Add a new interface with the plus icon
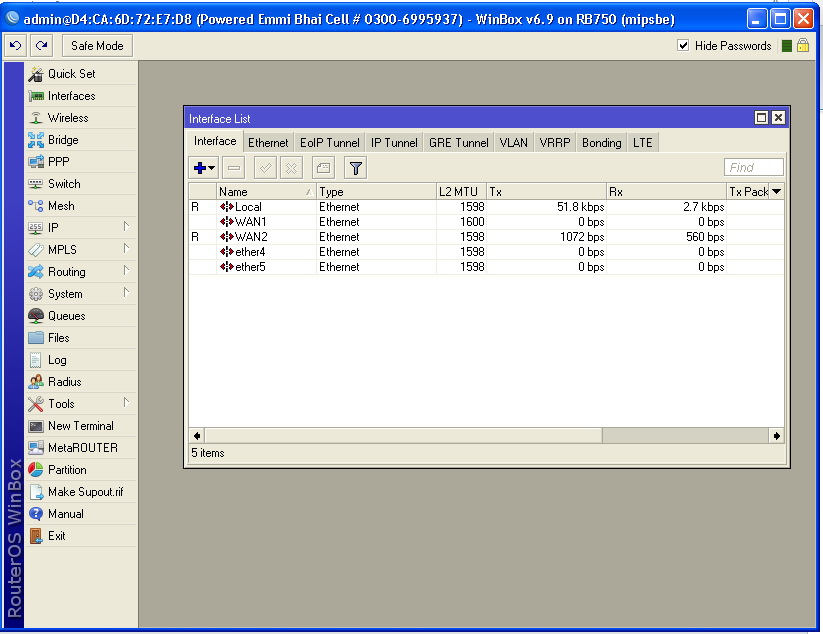823x634 pixels. [x=198, y=167]
